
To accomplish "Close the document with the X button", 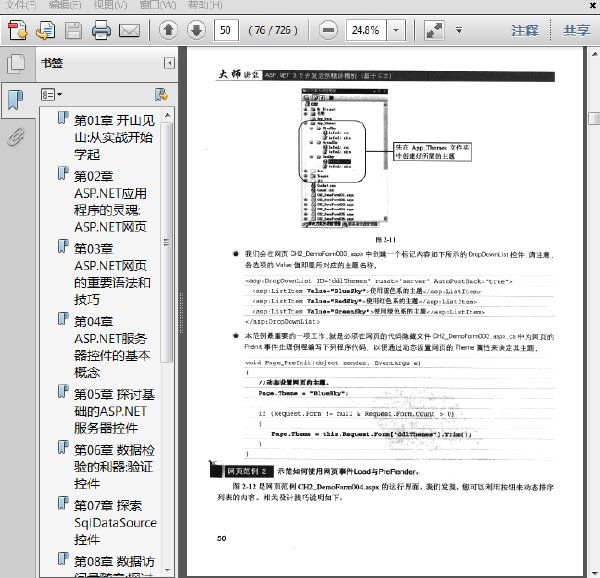I will [593, 5].
